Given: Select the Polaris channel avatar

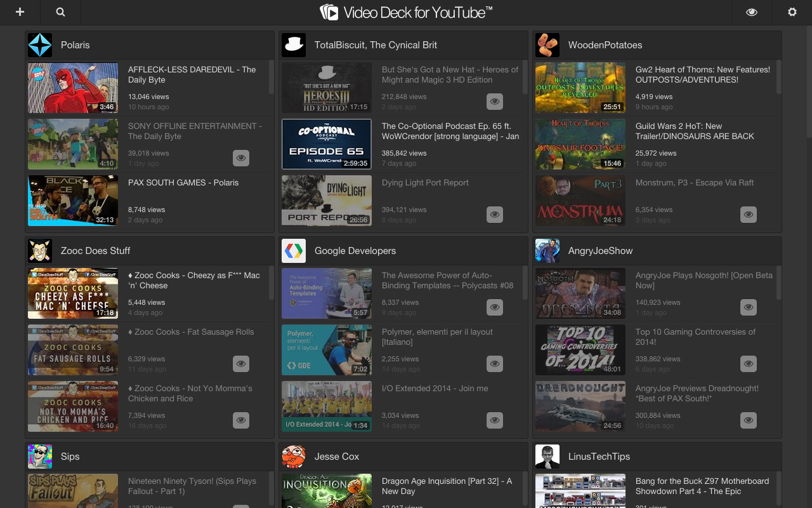Looking at the screenshot, I should (40, 44).
